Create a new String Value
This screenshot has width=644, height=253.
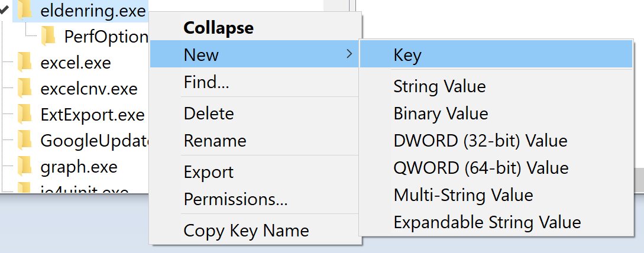coord(439,86)
